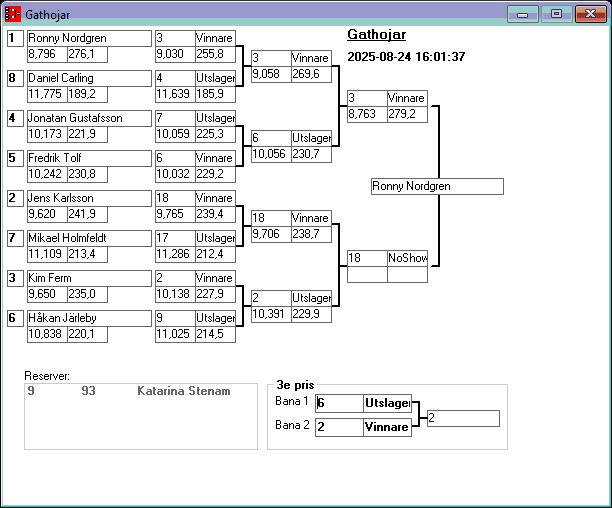Click the 10,138 round-one time cell
Image resolution: width=612 pixels, height=508 pixels.
[175, 294]
